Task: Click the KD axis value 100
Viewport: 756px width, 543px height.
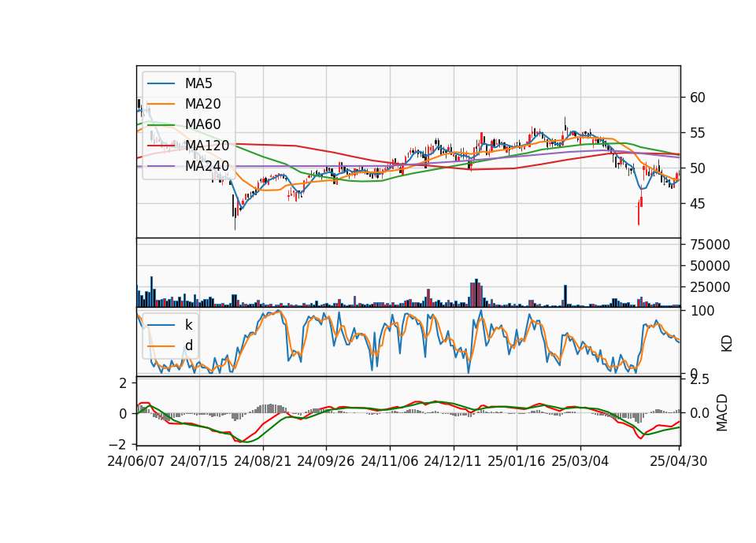Action: [702, 311]
